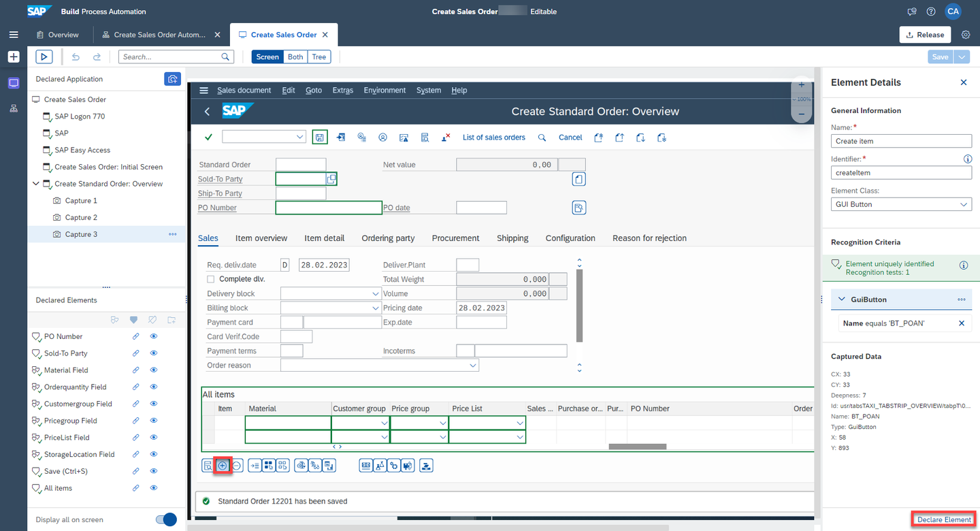Click the capture application icon beside Declared Application
The height and width of the screenshot is (531, 980).
[173, 79]
